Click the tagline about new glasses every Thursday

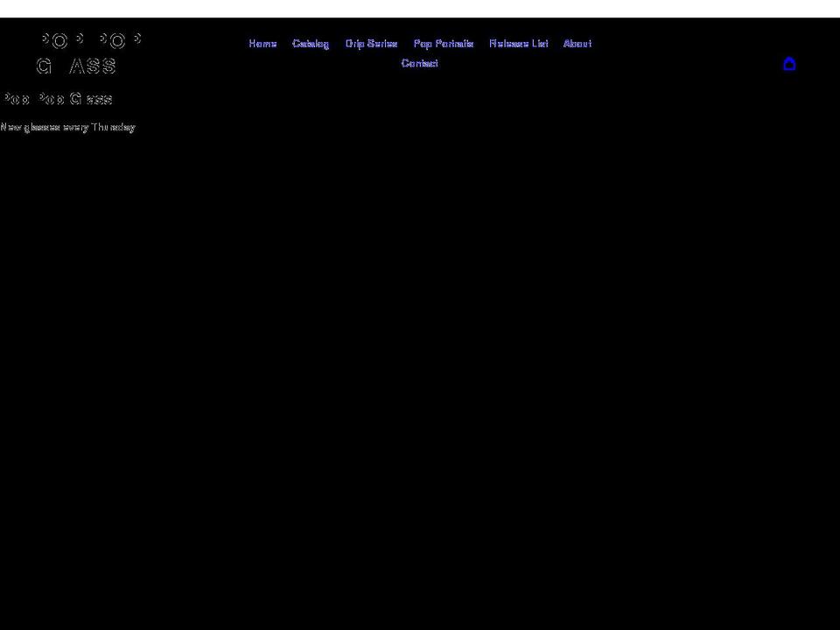pyautogui.click(x=67, y=127)
